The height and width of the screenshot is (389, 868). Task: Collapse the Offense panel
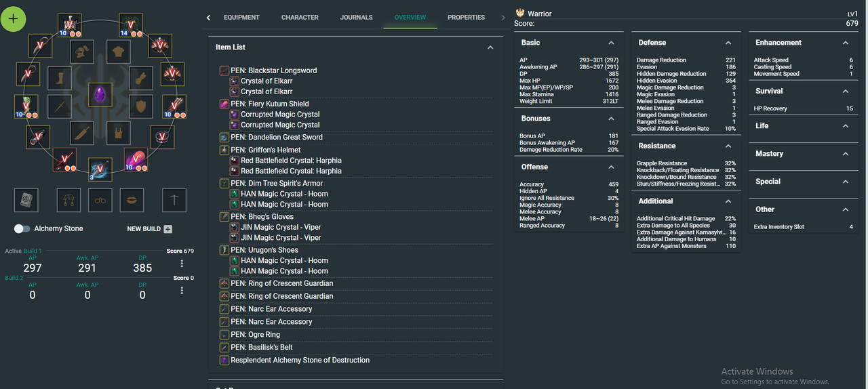tap(611, 167)
